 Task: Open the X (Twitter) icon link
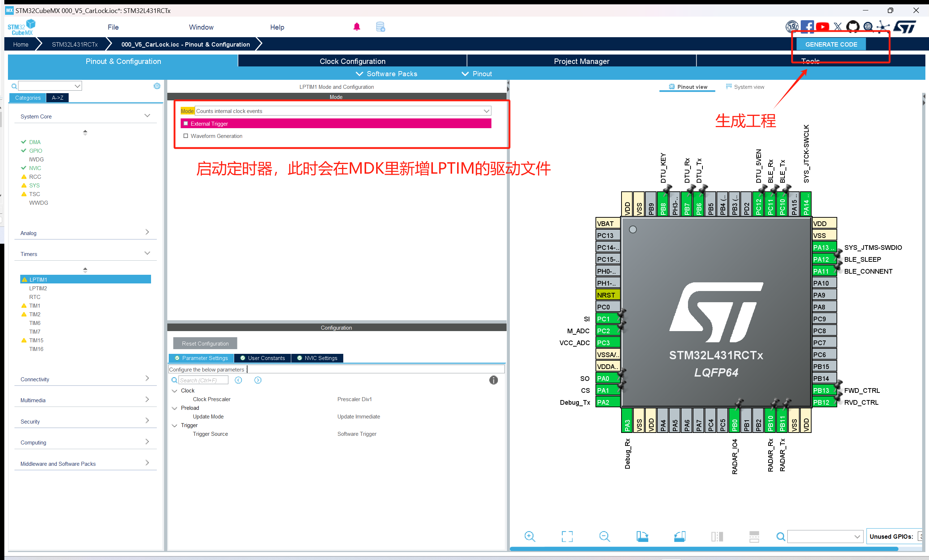(x=837, y=27)
